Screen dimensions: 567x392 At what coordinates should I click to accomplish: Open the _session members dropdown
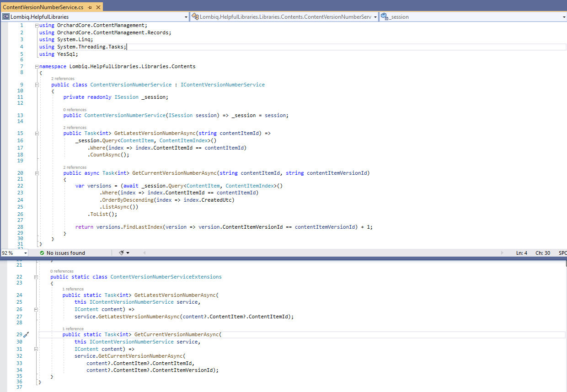click(x=564, y=17)
